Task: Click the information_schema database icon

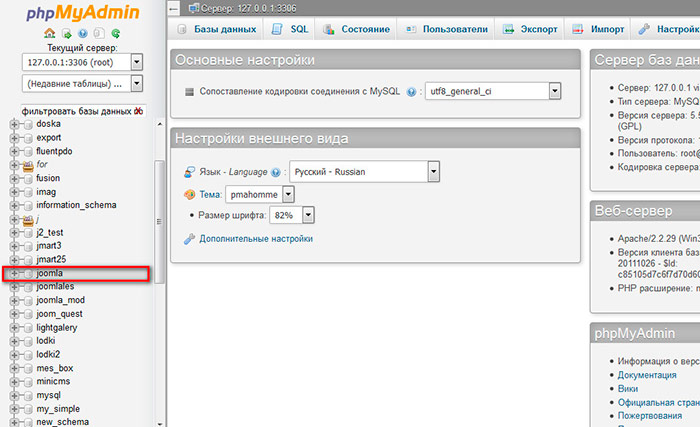Action: click(x=28, y=205)
